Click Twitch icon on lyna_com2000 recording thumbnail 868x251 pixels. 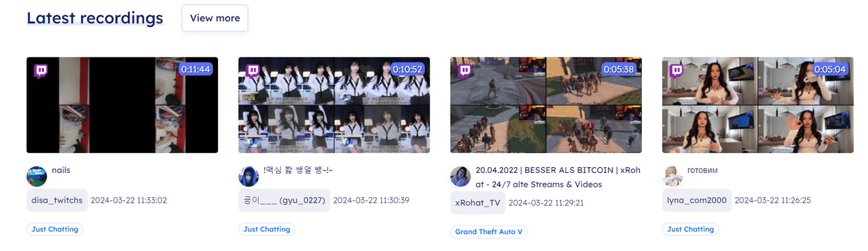pyautogui.click(x=676, y=70)
